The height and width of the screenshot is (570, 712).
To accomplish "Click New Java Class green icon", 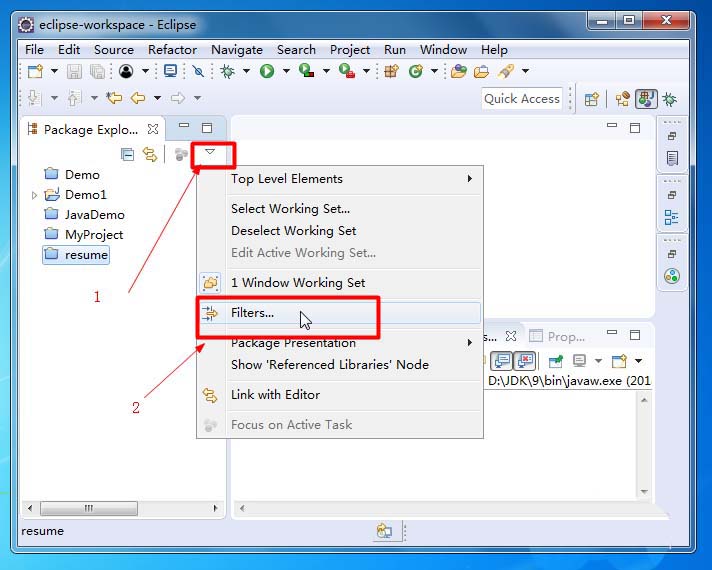I will click(x=415, y=71).
